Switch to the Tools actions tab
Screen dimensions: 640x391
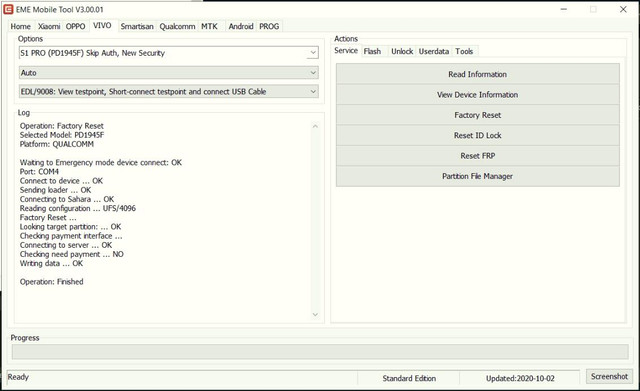tap(464, 51)
